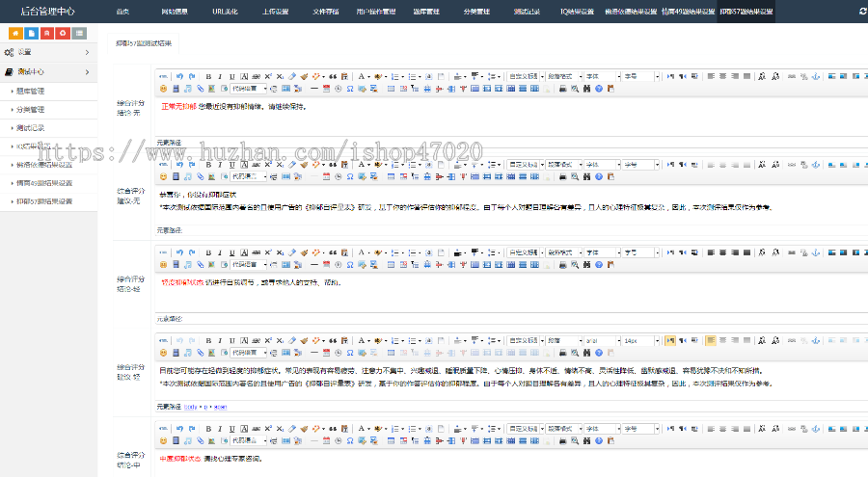Image resolution: width=868 pixels, height=477 pixels.
Task: Click the blue help icon in 结论-无 editor
Action: tap(599, 89)
